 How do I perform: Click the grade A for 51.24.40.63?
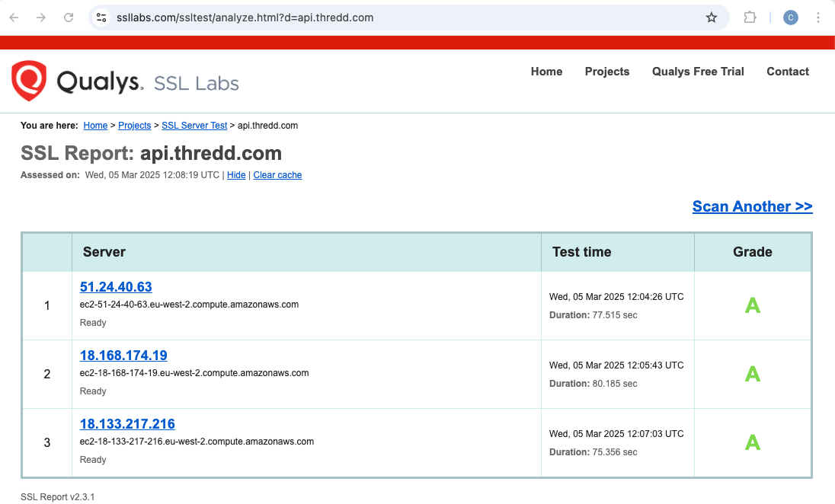pyautogui.click(x=753, y=305)
